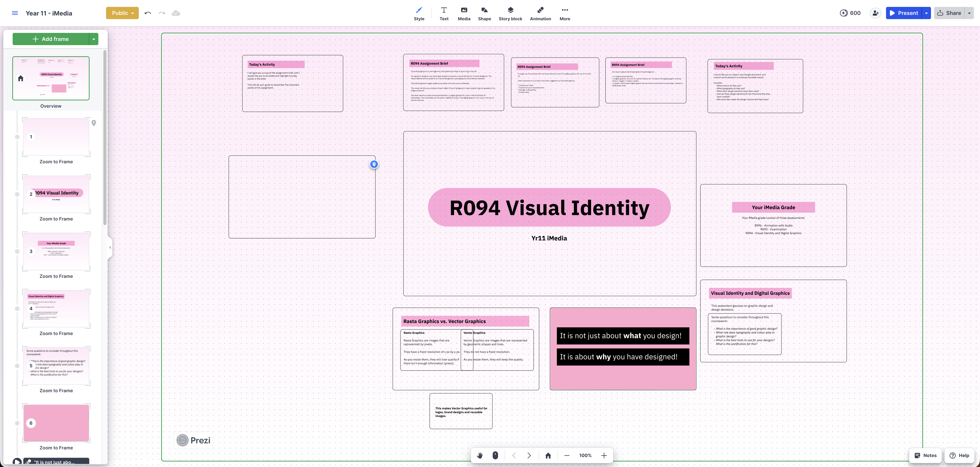Select the Text tool
The height and width of the screenshot is (467, 980).
444,14
